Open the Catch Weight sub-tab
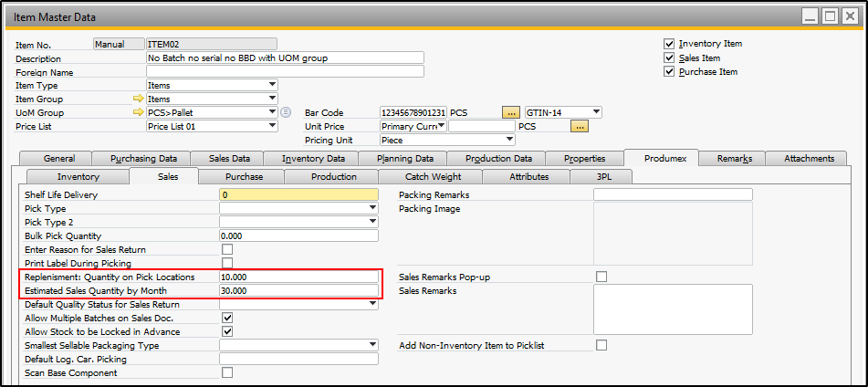This screenshot has height=387, width=868. pyautogui.click(x=434, y=176)
